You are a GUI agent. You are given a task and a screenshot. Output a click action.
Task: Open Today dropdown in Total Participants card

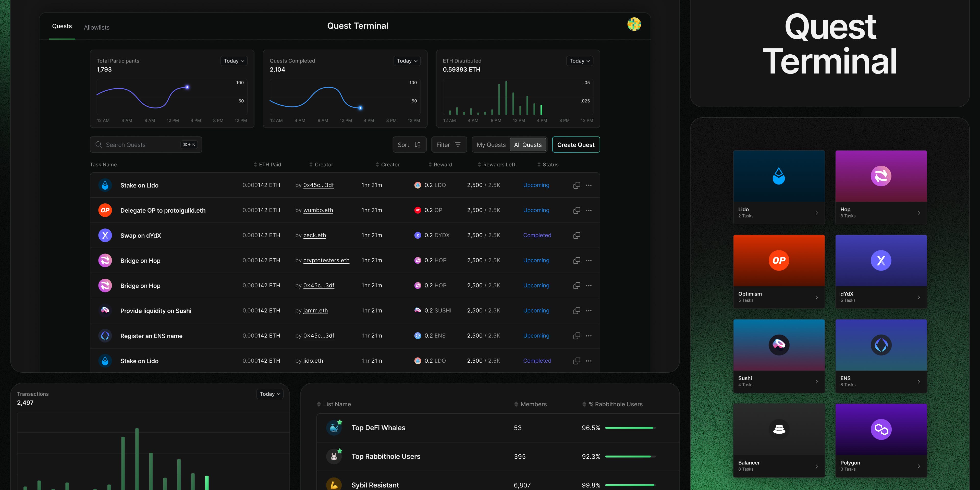(234, 61)
